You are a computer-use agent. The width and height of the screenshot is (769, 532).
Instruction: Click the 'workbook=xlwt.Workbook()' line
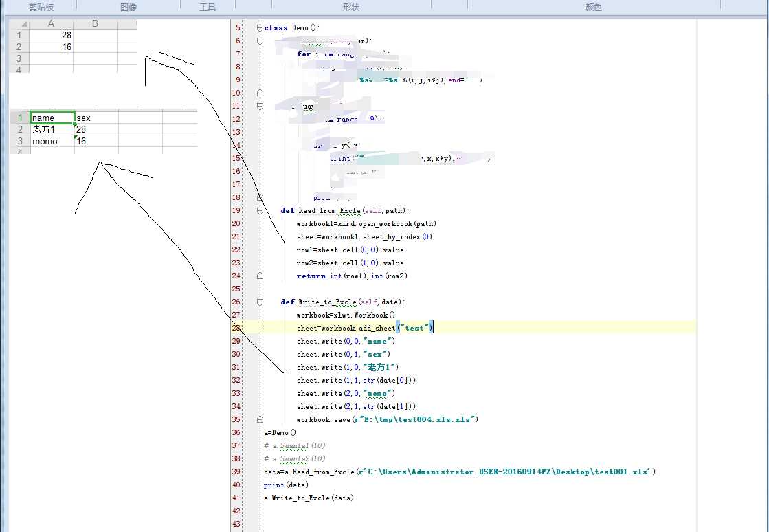346,315
